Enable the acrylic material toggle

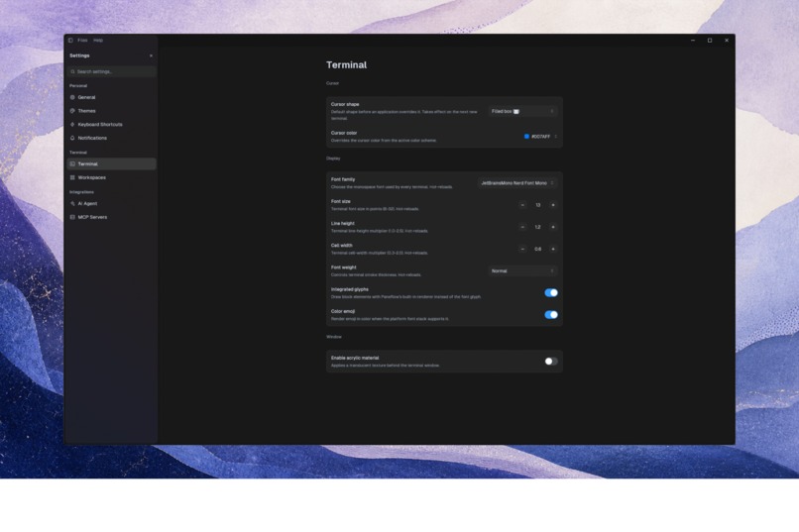click(551, 362)
